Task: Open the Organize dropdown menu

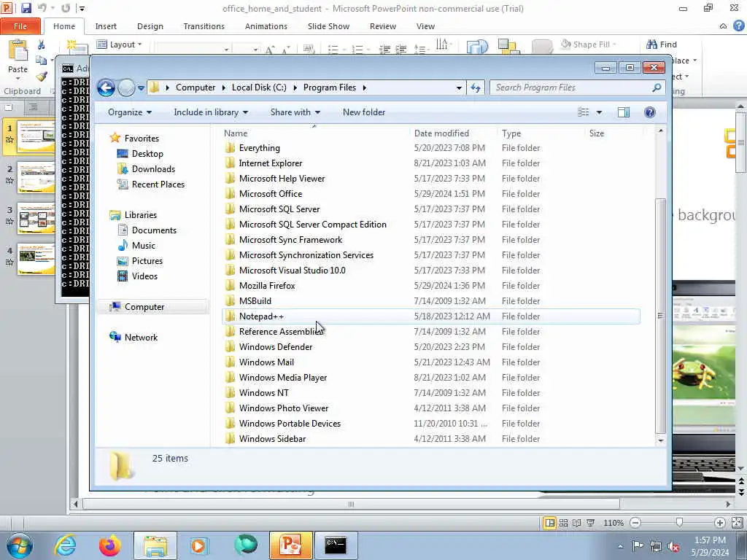Action: coord(130,112)
